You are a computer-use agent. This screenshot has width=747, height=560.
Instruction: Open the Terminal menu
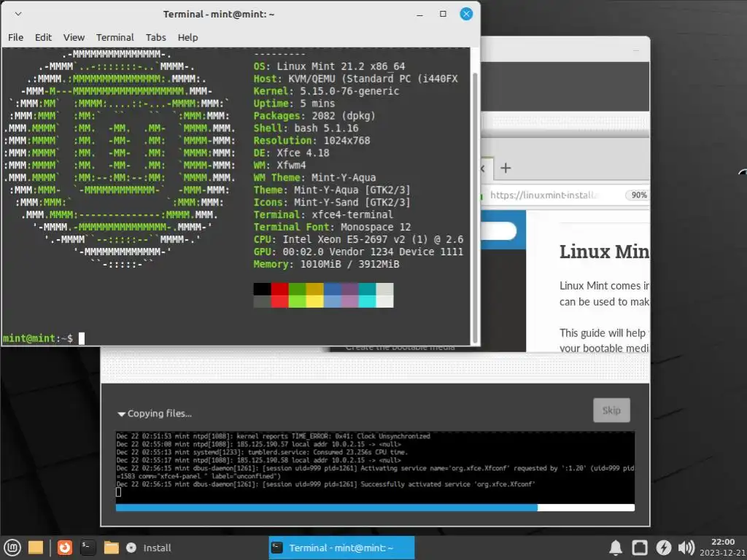[x=115, y=37]
